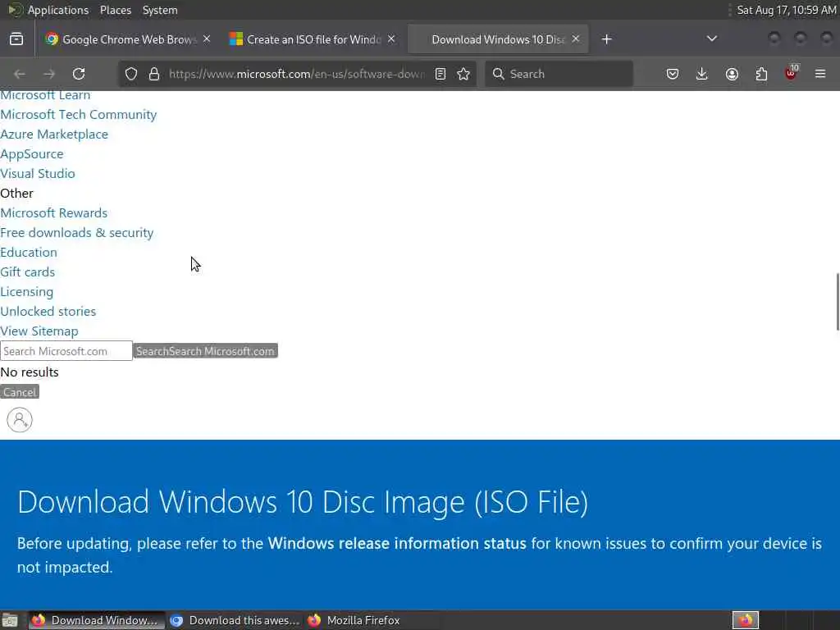
Task: Click the Search Microsoft.com input field
Action: [66, 351]
